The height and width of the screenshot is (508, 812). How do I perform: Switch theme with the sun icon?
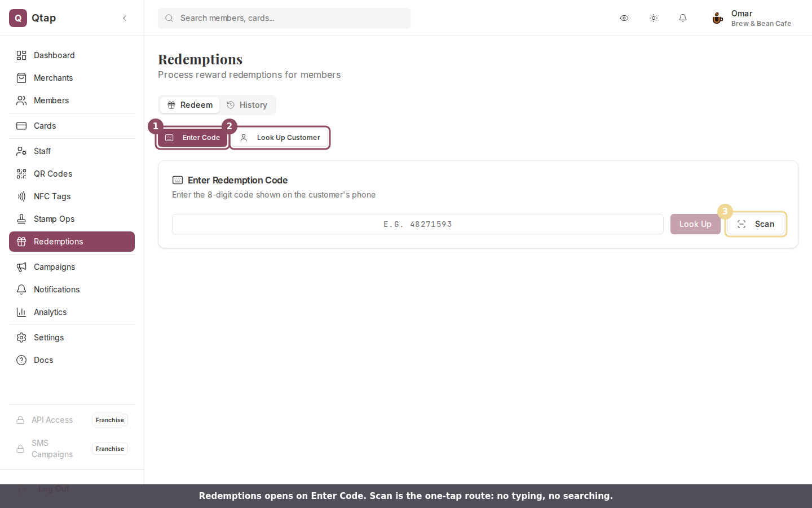(654, 18)
